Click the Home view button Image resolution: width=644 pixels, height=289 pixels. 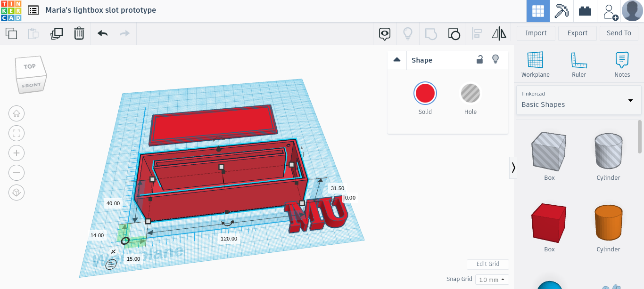(17, 113)
